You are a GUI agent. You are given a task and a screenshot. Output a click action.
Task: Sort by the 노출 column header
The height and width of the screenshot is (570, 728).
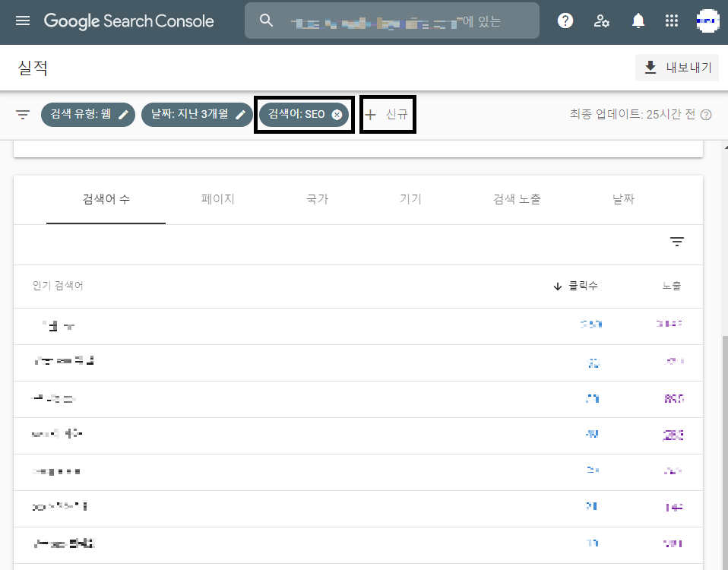[671, 286]
